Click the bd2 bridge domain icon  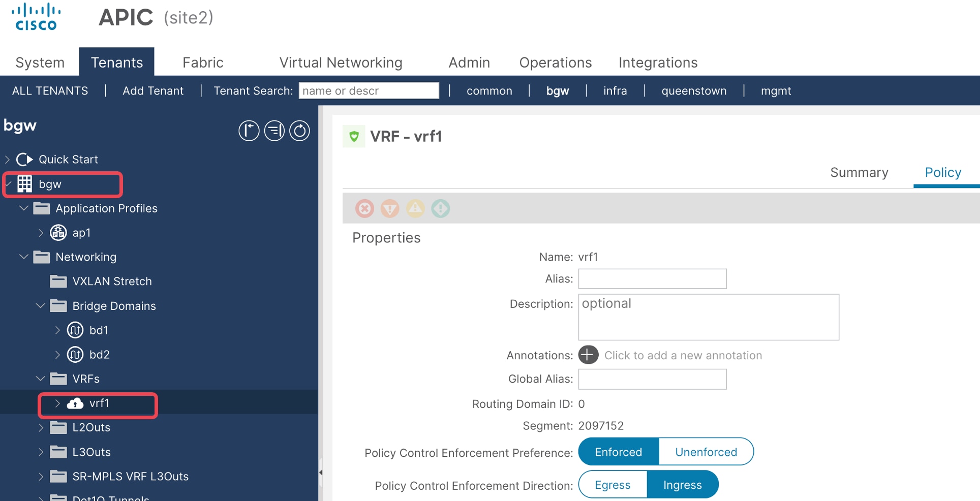(75, 355)
